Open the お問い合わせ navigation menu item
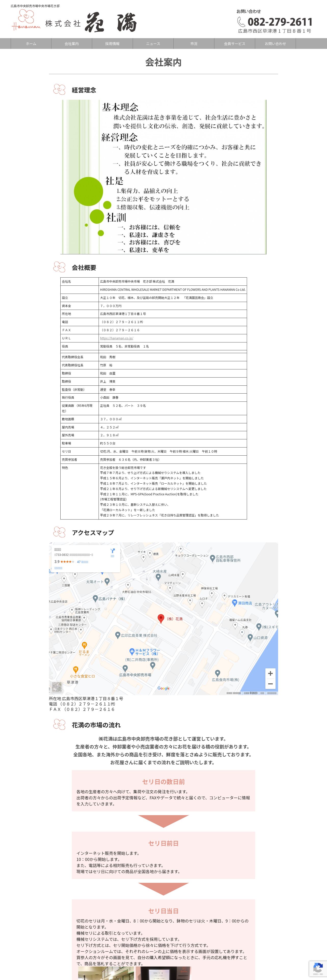Image resolution: width=327 pixels, height=980 pixels. pos(275,44)
